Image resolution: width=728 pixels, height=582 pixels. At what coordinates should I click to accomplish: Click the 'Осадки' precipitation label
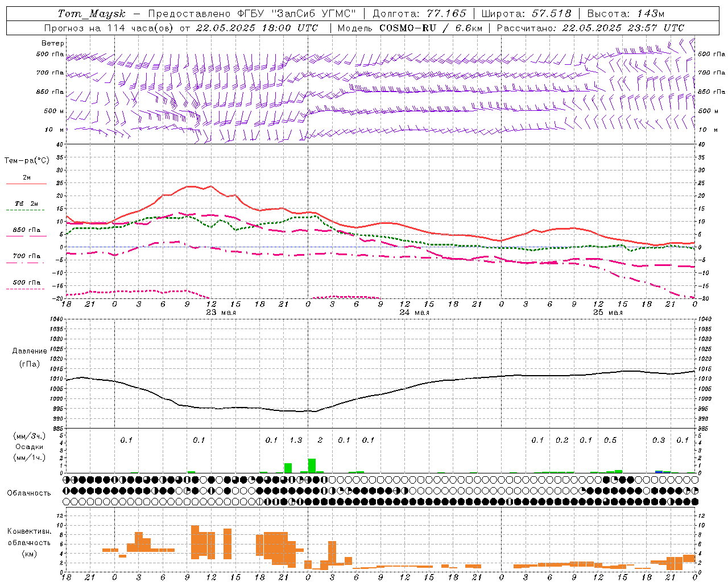[30, 447]
